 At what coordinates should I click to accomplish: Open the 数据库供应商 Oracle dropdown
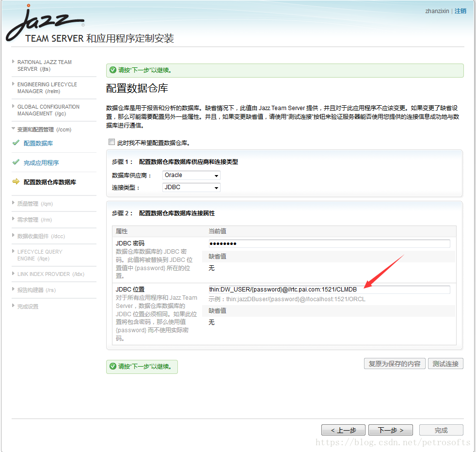pos(191,175)
